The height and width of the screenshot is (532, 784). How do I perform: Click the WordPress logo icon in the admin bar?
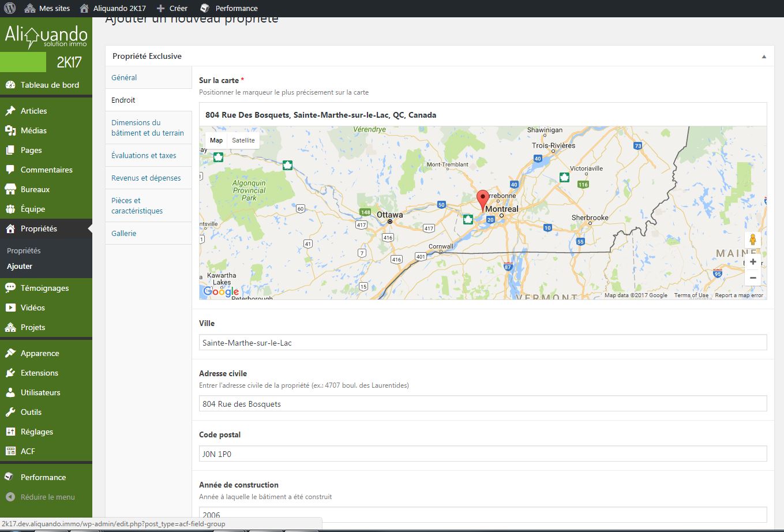pyautogui.click(x=10, y=8)
